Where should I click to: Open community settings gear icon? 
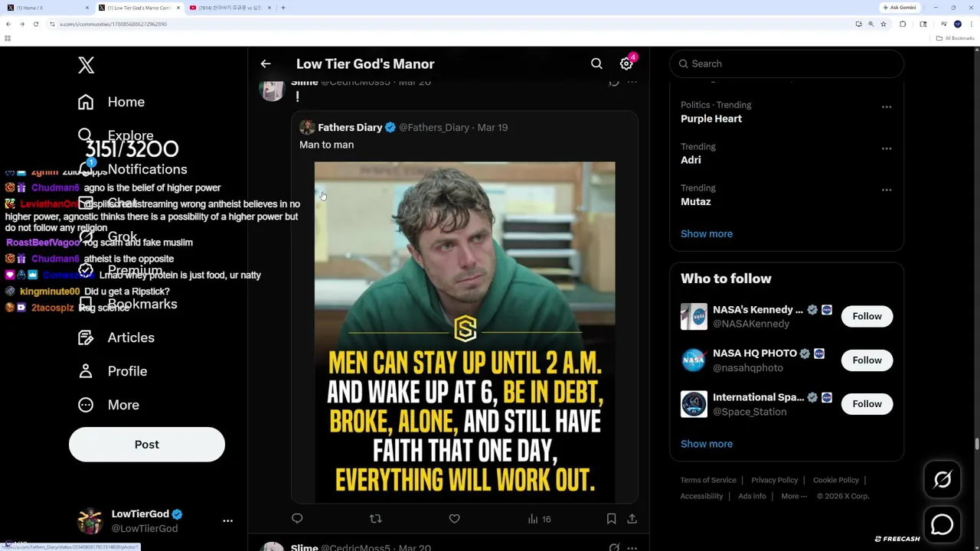[626, 64]
